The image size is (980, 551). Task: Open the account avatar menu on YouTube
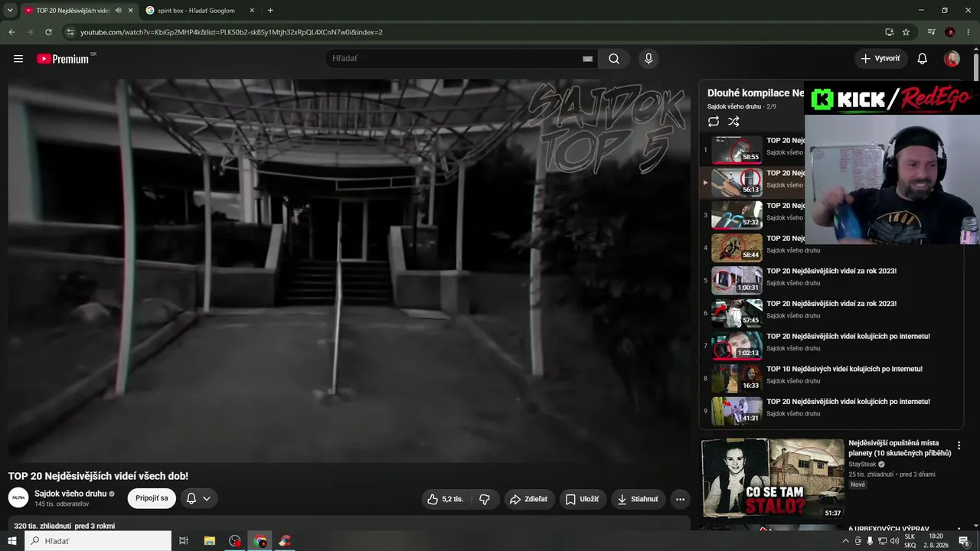click(x=952, y=59)
